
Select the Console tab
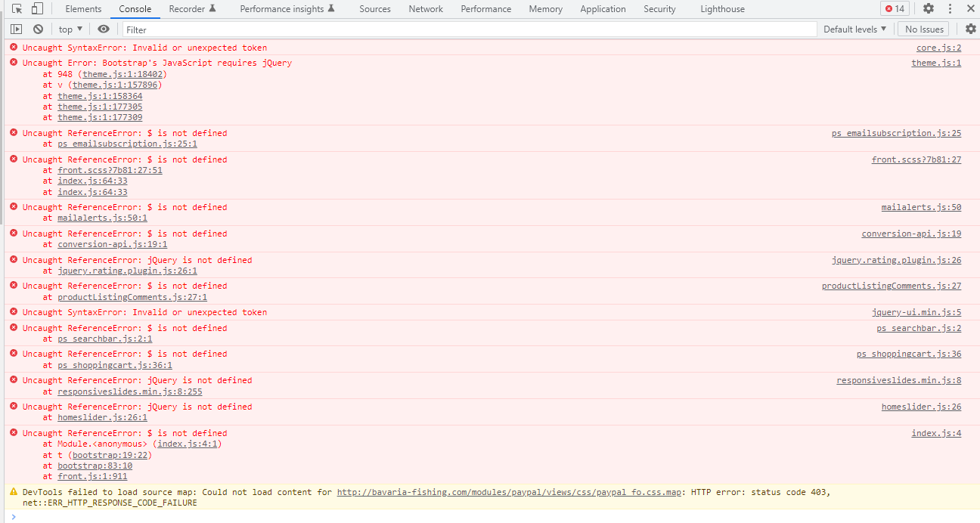pos(135,9)
